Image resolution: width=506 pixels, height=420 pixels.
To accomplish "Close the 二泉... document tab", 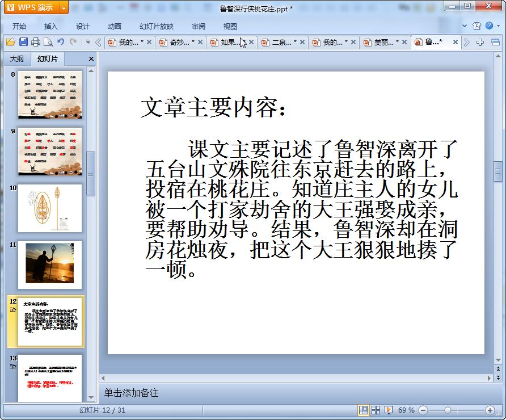I will [x=302, y=42].
